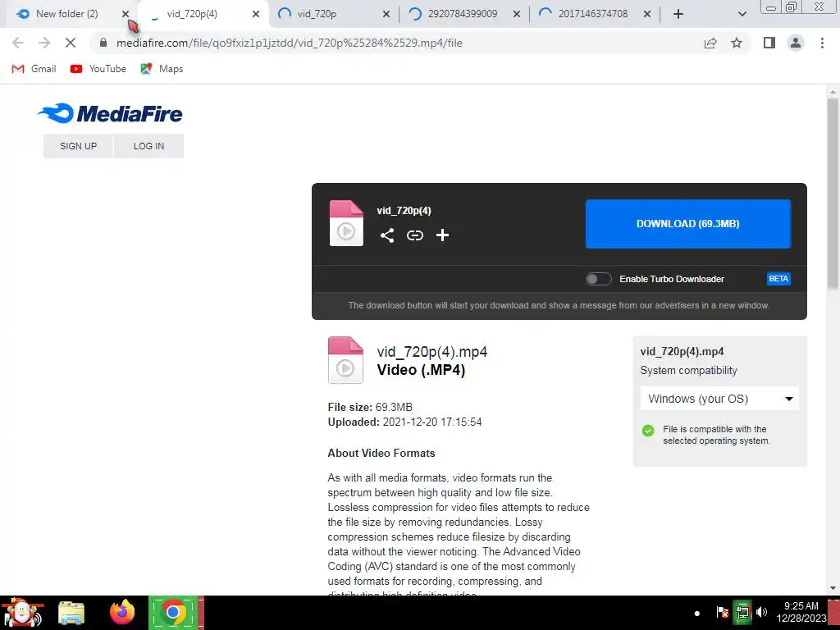Screen dimensions: 840x630
Task: Go forward in browser history
Action: [x=44, y=43]
